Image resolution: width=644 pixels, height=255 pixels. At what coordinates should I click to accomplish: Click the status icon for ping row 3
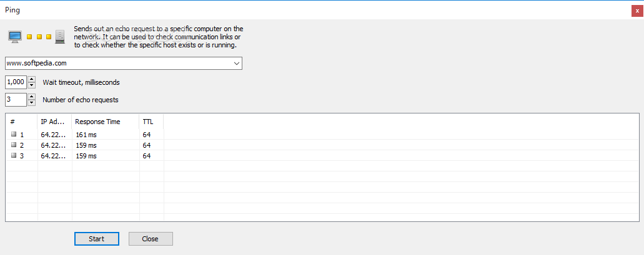click(14, 155)
